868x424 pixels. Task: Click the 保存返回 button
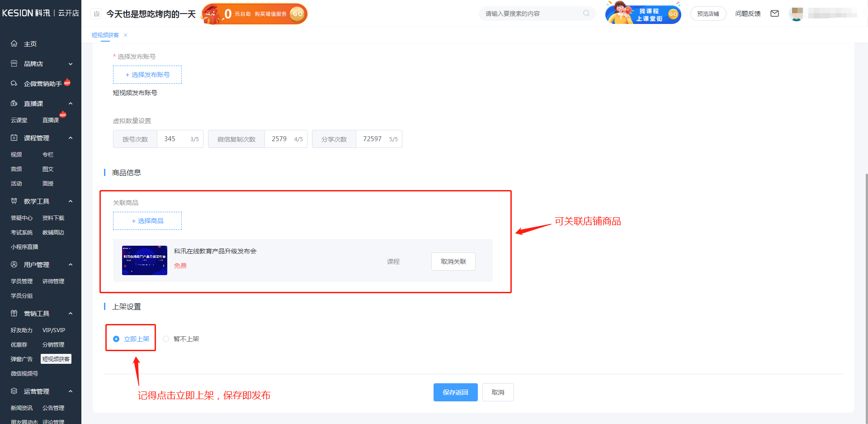tap(455, 392)
